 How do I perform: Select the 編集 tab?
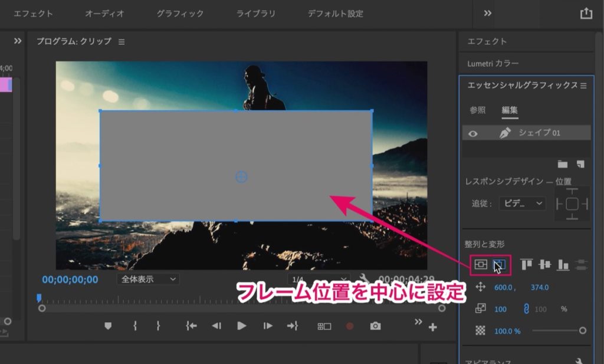(510, 110)
